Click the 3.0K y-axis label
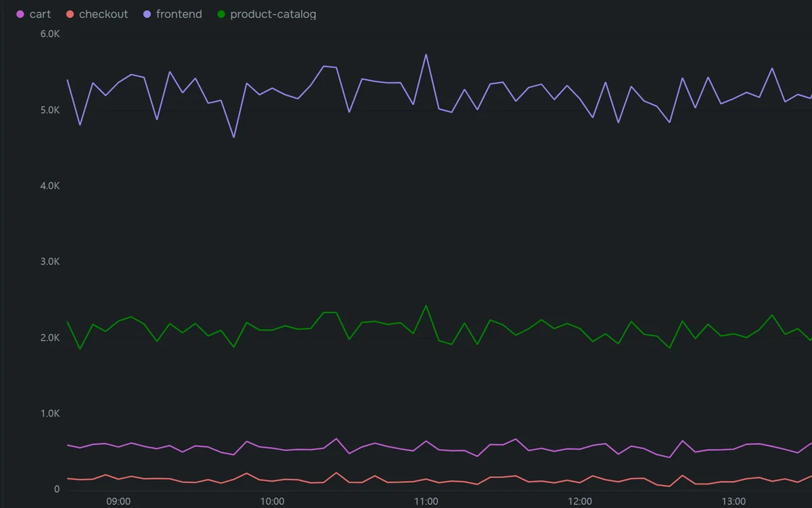 point(50,261)
